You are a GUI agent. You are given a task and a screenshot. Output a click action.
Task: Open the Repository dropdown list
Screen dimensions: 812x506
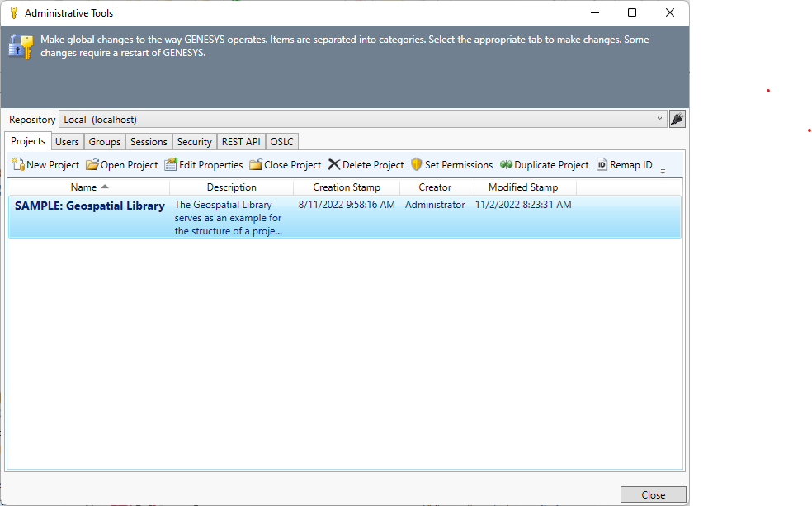tap(659, 119)
